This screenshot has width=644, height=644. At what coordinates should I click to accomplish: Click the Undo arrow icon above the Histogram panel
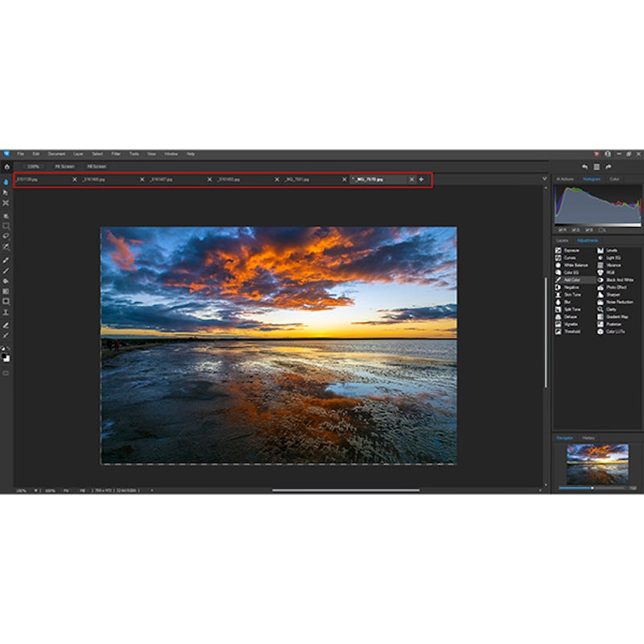pyautogui.click(x=585, y=166)
